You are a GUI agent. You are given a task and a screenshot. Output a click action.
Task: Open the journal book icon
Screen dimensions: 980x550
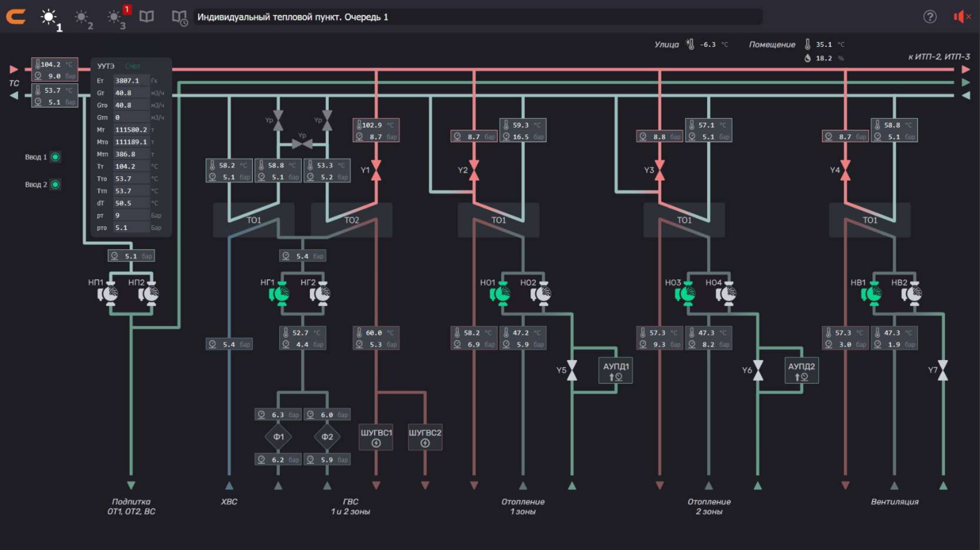pyautogui.click(x=147, y=17)
